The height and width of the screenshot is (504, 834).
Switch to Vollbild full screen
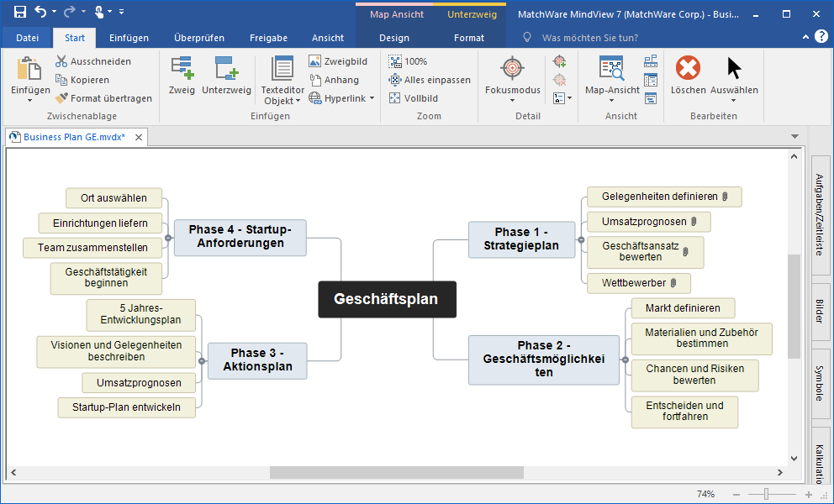pyautogui.click(x=414, y=98)
